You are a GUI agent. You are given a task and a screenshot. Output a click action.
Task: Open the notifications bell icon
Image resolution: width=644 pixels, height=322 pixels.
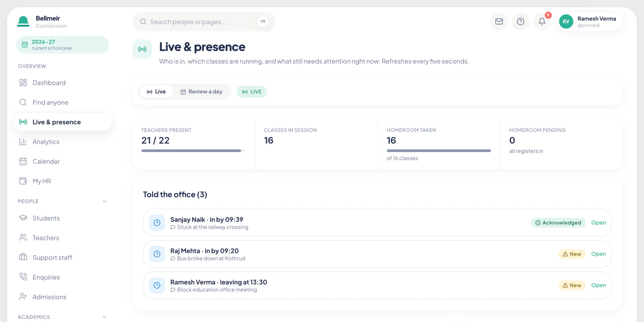tap(542, 21)
